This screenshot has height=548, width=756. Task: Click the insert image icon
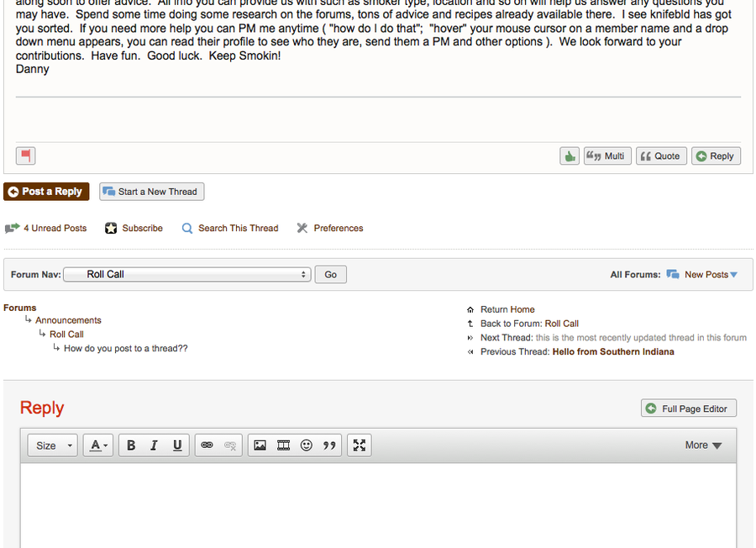(x=260, y=445)
